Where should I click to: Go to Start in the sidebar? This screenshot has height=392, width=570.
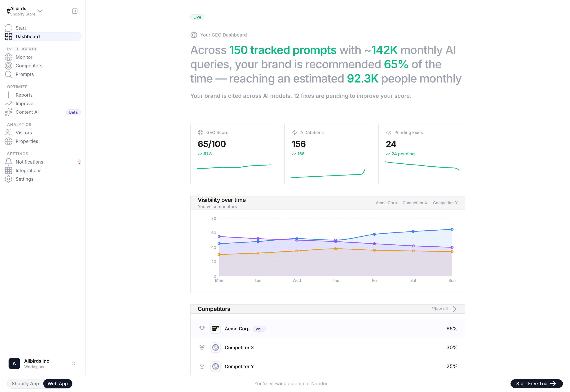coord(43,28)
